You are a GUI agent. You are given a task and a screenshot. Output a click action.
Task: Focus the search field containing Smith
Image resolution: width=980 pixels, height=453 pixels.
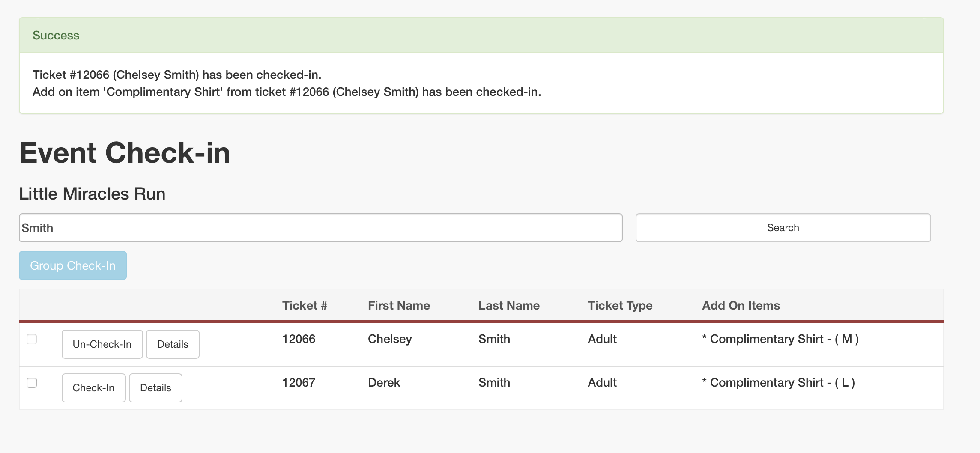320,228
